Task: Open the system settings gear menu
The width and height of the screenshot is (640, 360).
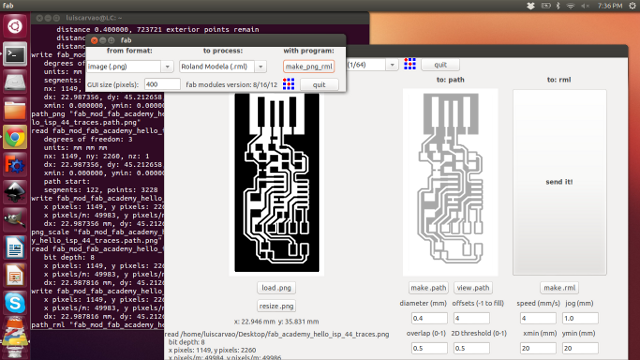Action: (632, 6)
